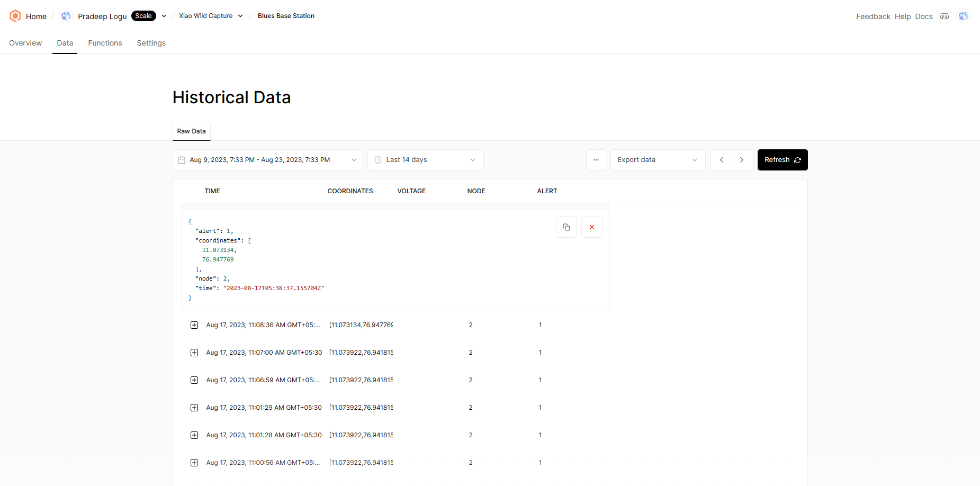This screenshot has height=486, width=980.
Task: Open the Discord community icon
Action: (945, 16)
